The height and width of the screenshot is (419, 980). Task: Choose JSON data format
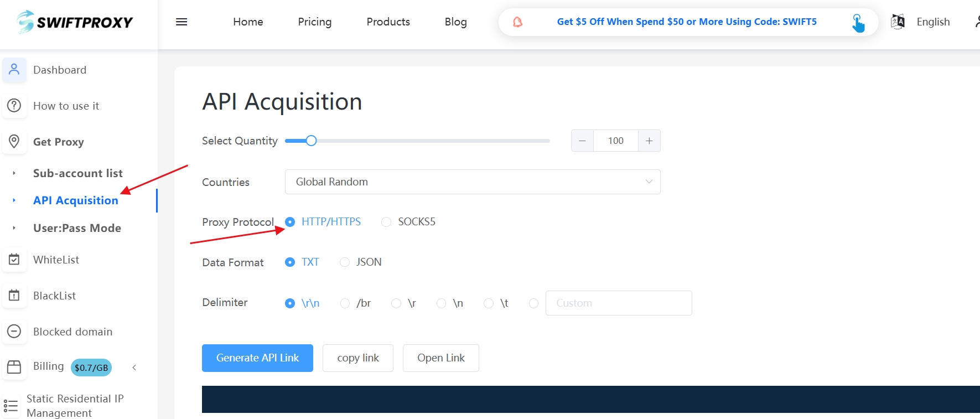345,262
